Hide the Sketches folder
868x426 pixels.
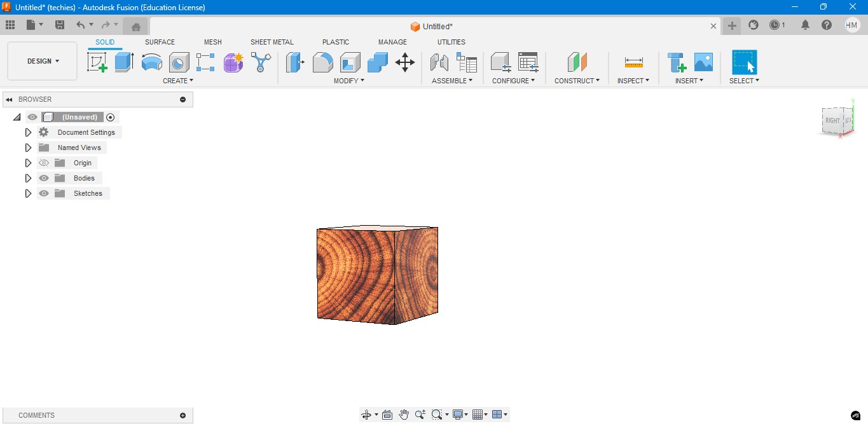[x=44, y=193]
